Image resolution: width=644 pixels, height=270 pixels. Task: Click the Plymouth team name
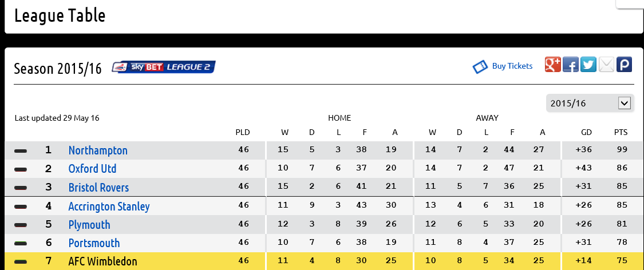click(89, 225)
